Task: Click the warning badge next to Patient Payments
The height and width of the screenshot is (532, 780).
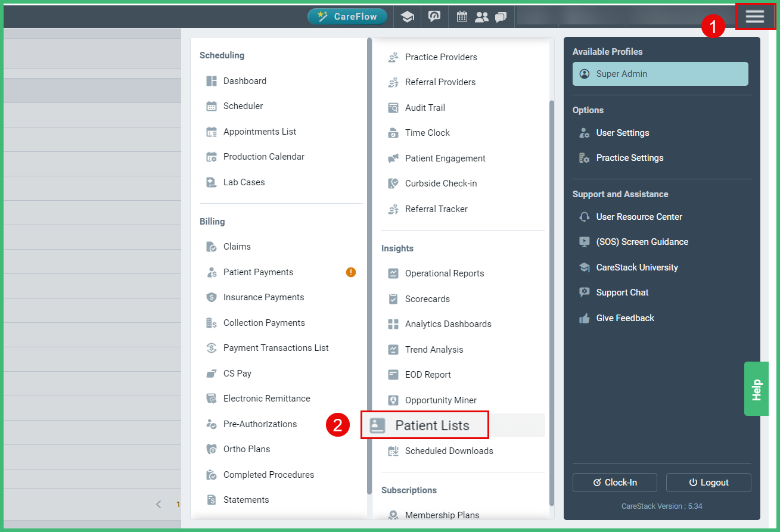Action: (x=351, y=272)
